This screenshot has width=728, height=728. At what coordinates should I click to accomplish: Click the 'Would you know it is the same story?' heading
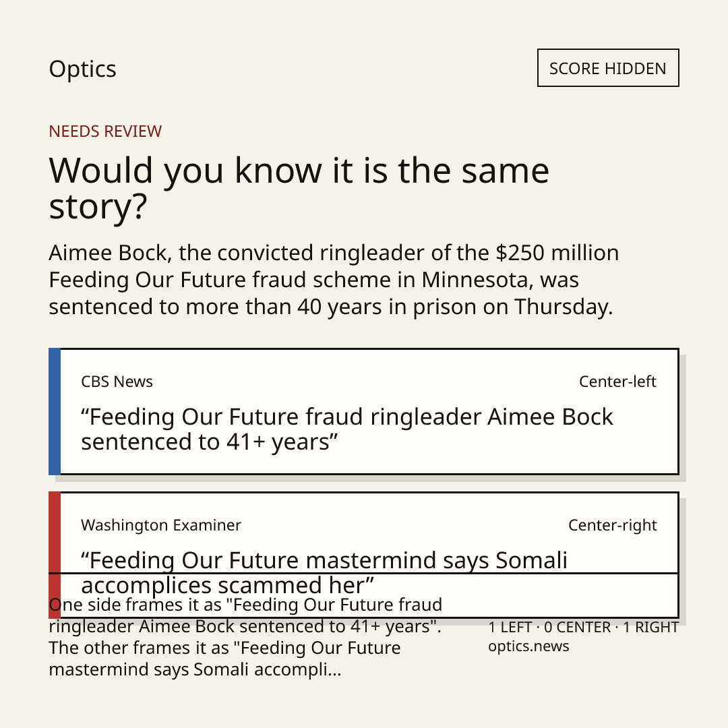(x=299, y=189)
